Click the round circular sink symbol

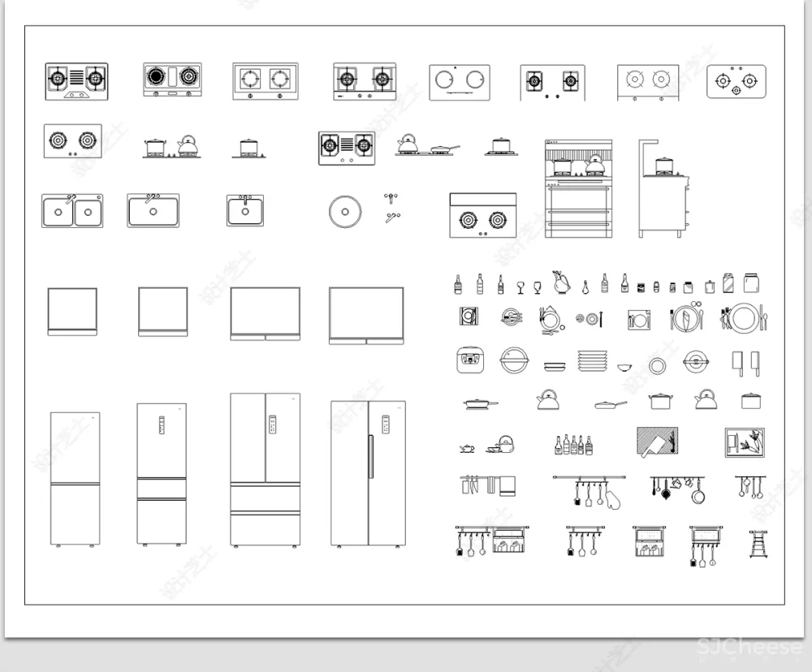(345, 213)
